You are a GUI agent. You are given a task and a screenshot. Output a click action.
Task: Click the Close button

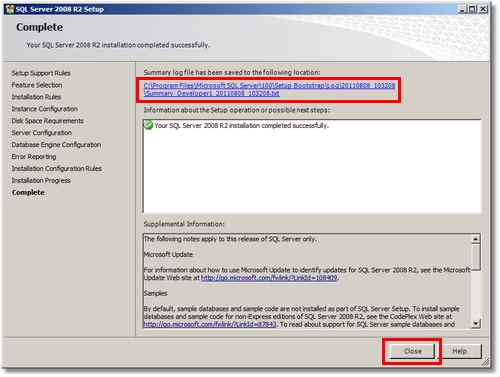click(x=412, y=351)
